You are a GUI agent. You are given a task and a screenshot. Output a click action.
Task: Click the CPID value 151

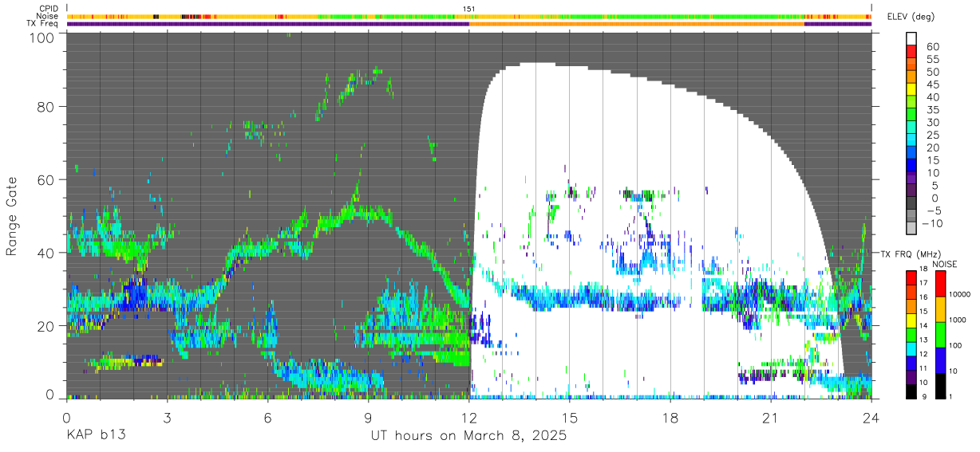469,9
